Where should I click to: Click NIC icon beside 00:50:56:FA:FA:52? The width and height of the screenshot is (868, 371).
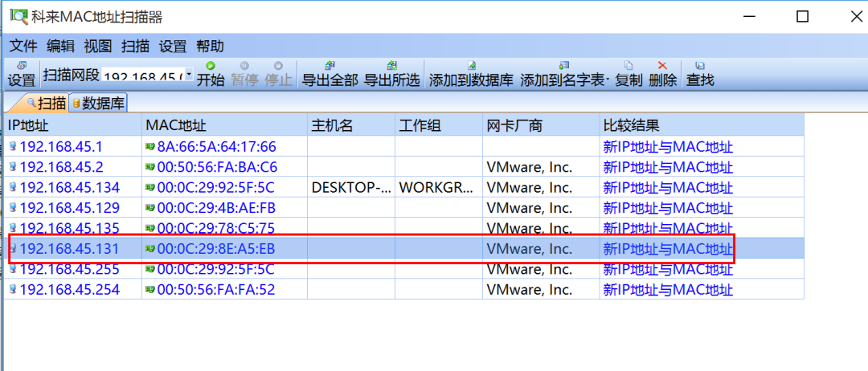coord(150,290)
